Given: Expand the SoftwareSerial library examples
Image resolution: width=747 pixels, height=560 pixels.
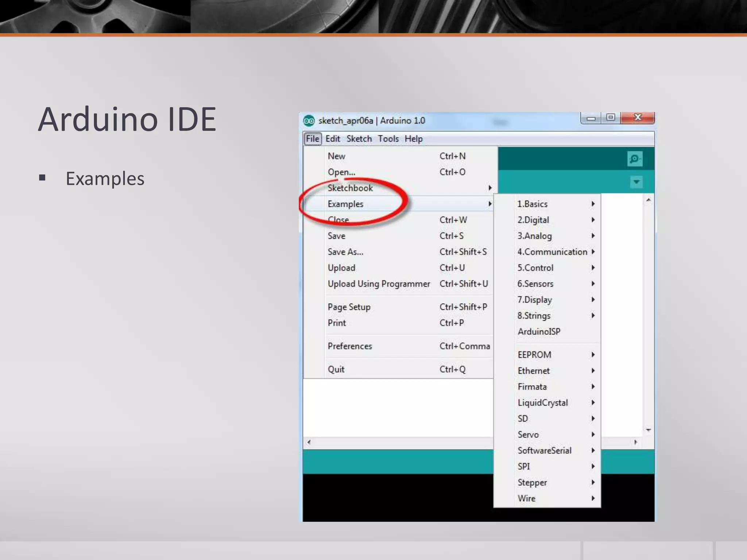Looking at the screenshot, I should tap(547, 451).
